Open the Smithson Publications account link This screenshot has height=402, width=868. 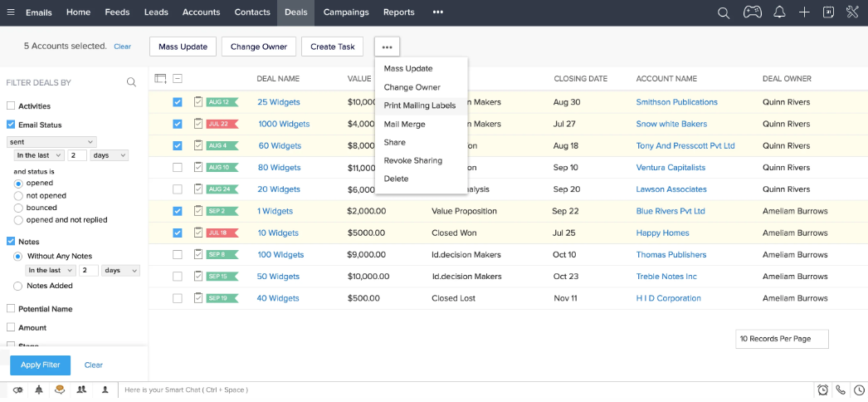click(x=676, y=102)
